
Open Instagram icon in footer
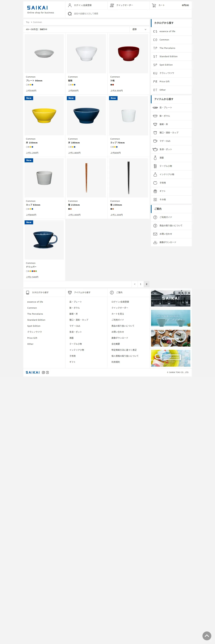(43, 372)
